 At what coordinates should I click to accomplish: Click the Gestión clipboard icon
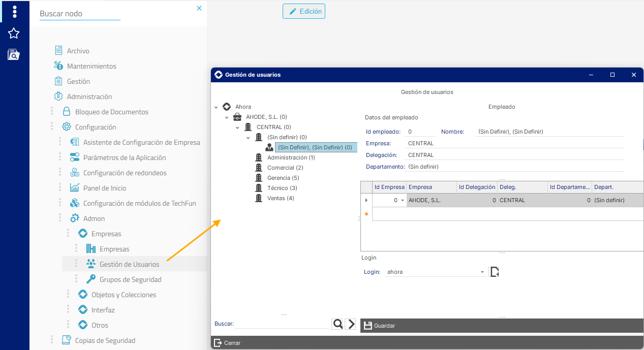(x=58, y=81)
